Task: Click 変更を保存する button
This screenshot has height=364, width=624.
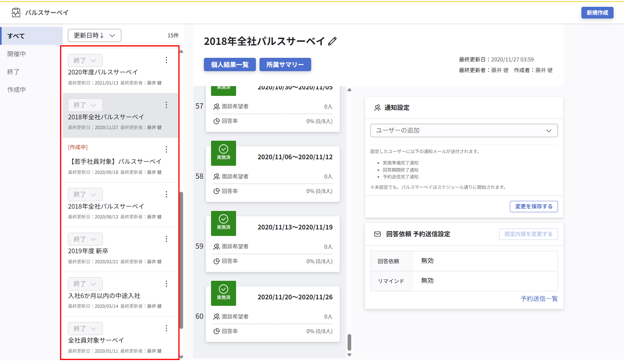Action: coord(534,207)
